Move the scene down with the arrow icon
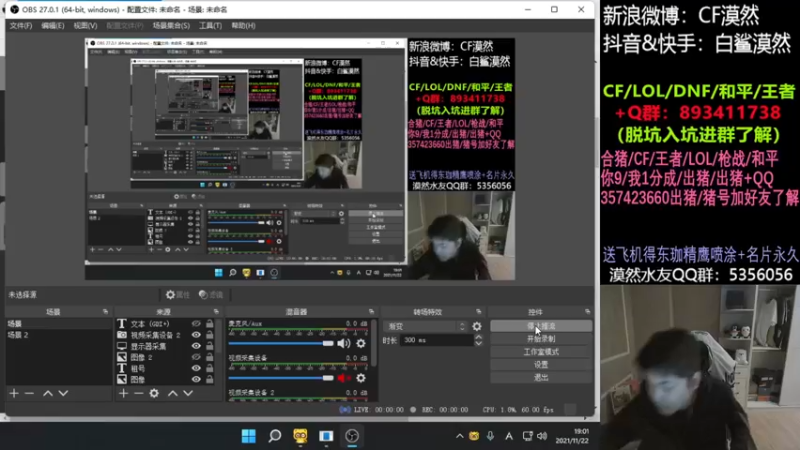The height and width of the screenshot is (450, 800). [63, 393]
